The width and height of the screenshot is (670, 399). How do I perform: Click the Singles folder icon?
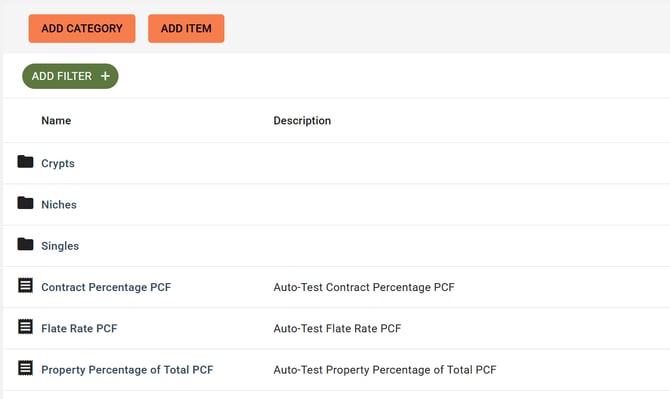coord(25,244)
